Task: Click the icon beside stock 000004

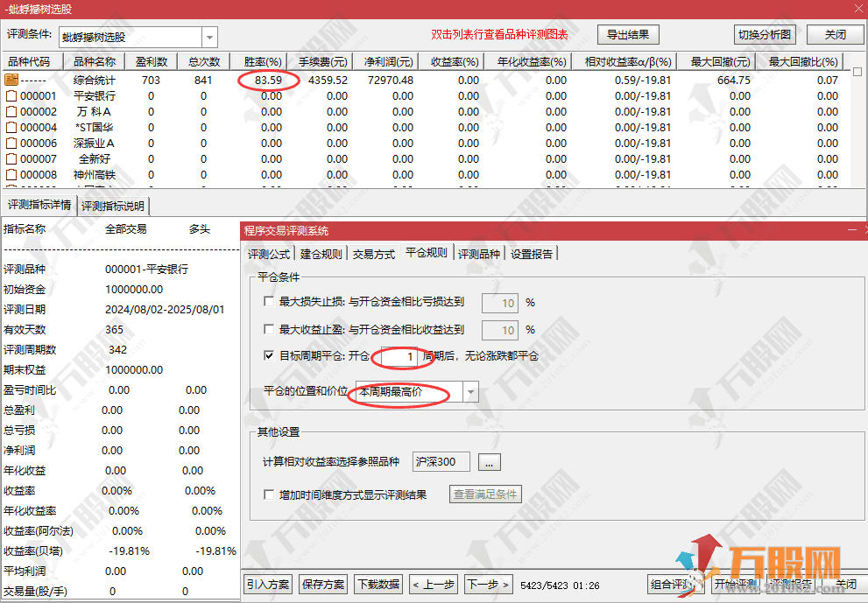Action: point(11,127)
